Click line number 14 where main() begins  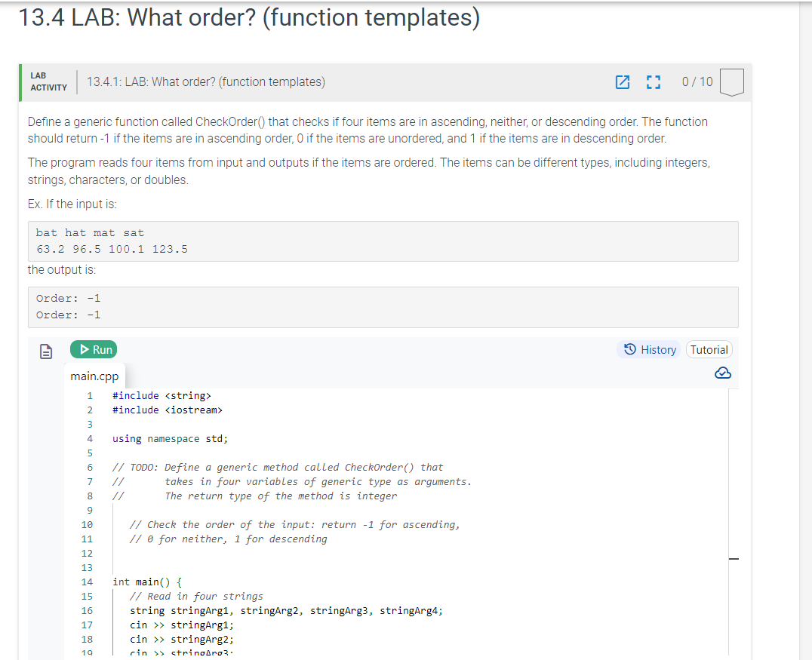[x=87, y=582]
